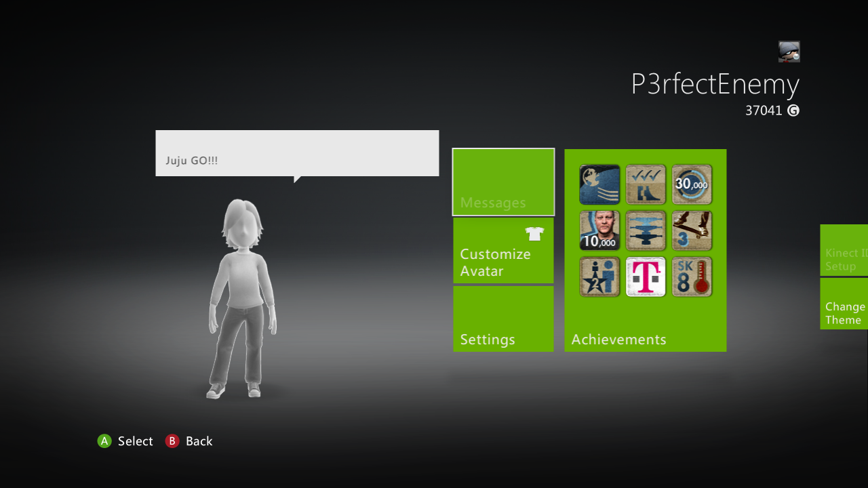This screenshot has height=488, width=868.
Task: Open the Messages tile
Action: (503, 182)
